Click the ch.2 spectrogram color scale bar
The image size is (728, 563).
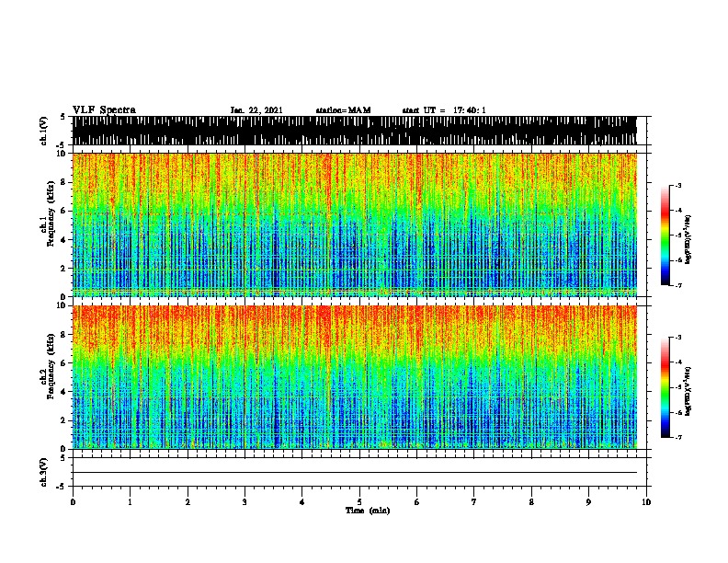coord(665,387)
